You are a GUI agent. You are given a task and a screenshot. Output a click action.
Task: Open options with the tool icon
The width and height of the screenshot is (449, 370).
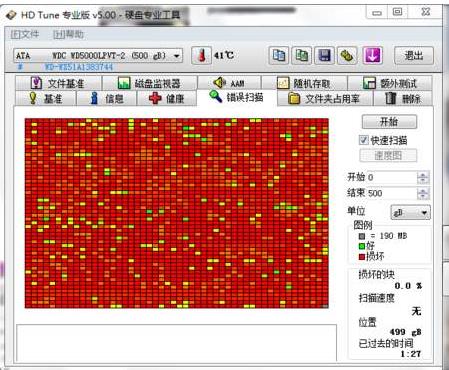[x=347, y=55]
